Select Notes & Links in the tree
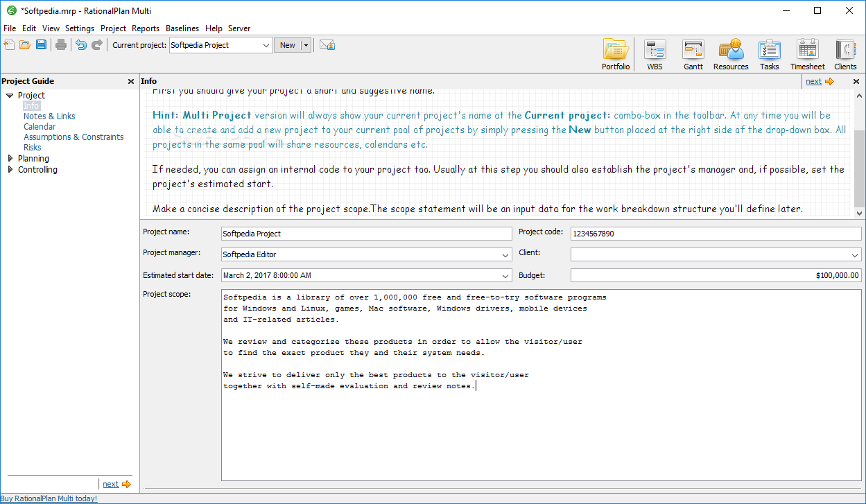866x504 pixels. [x=49, y=116]
